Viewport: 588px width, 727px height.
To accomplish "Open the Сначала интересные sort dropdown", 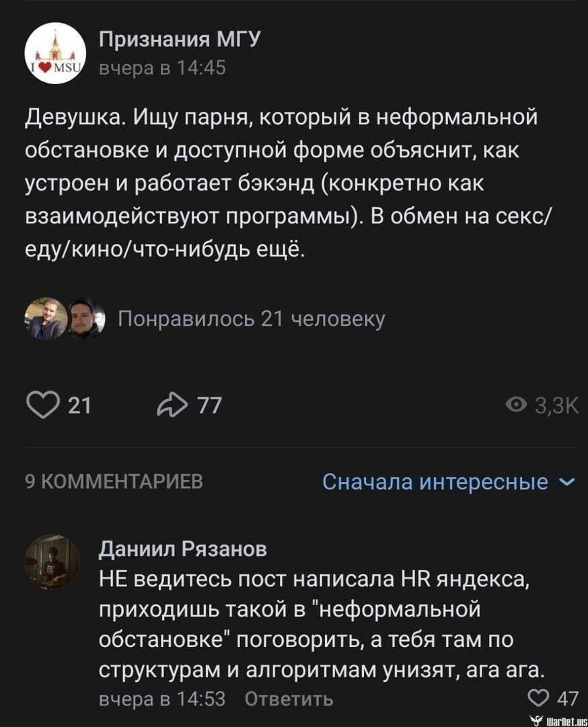I will pos(435,482).
